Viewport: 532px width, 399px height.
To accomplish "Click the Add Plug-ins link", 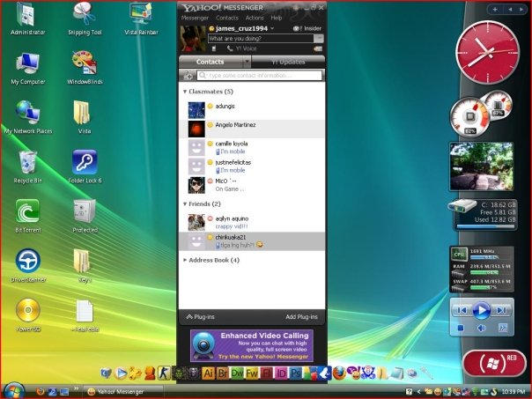I will (x=301, y=317).
